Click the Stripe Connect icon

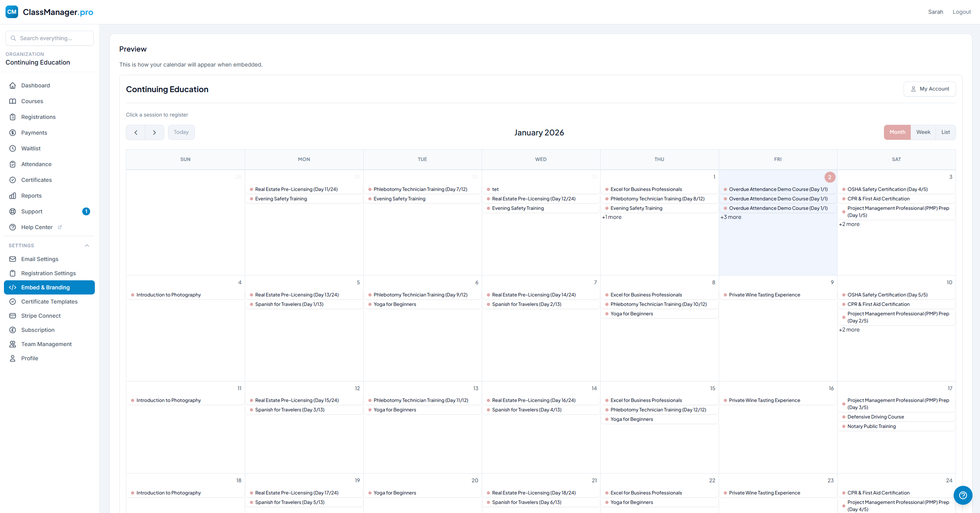point(13,315)
